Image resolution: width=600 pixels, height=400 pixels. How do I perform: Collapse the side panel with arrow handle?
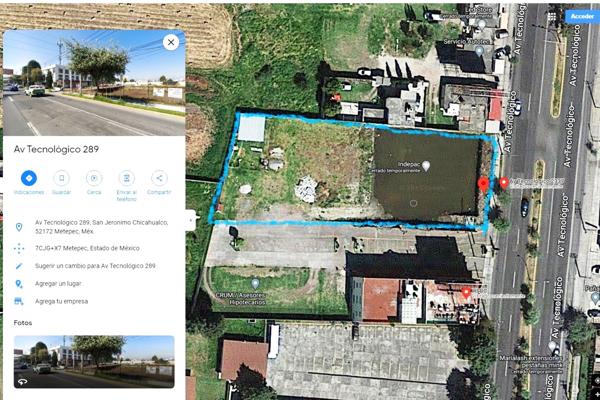point(191,220)
